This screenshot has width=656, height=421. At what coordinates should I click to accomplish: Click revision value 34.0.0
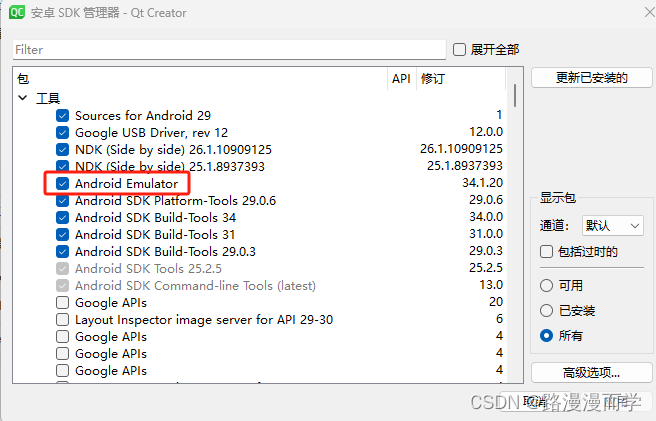[486, 217]
